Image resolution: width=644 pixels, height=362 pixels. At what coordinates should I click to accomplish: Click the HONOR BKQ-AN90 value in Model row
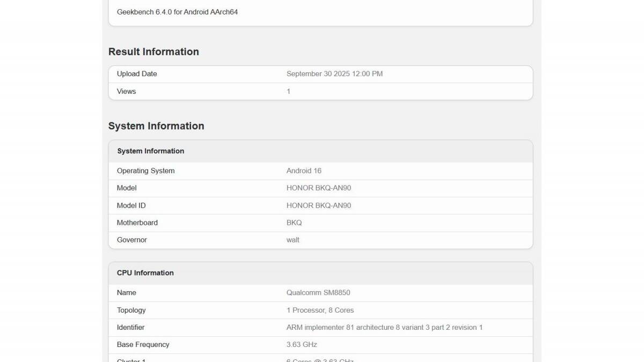(319, 188)
